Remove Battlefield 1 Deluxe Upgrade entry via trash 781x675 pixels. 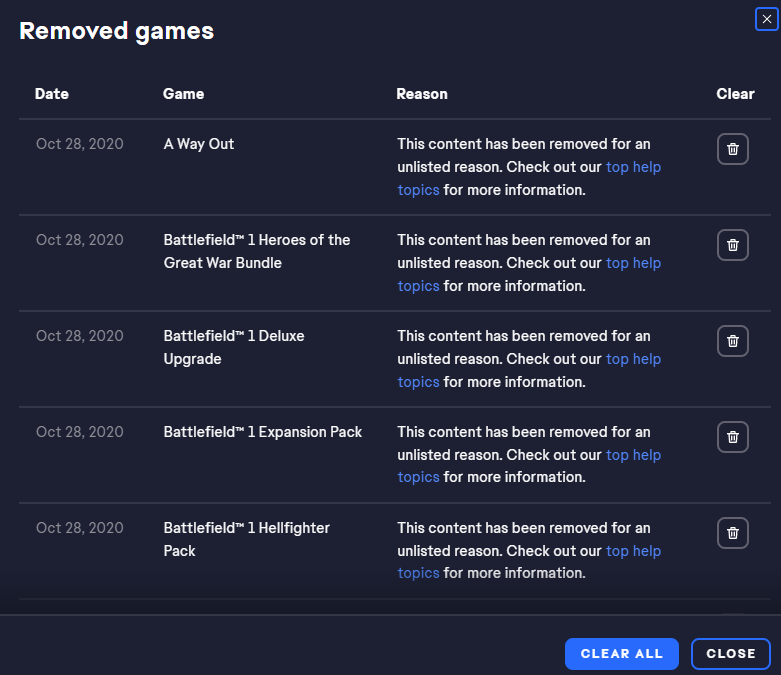pyautogui.click(x=732, y=341)
